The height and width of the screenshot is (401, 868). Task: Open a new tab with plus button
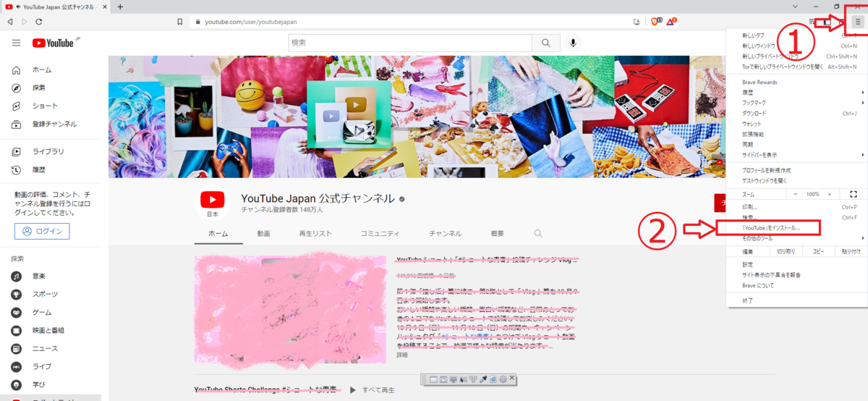[x=120, y=7]
